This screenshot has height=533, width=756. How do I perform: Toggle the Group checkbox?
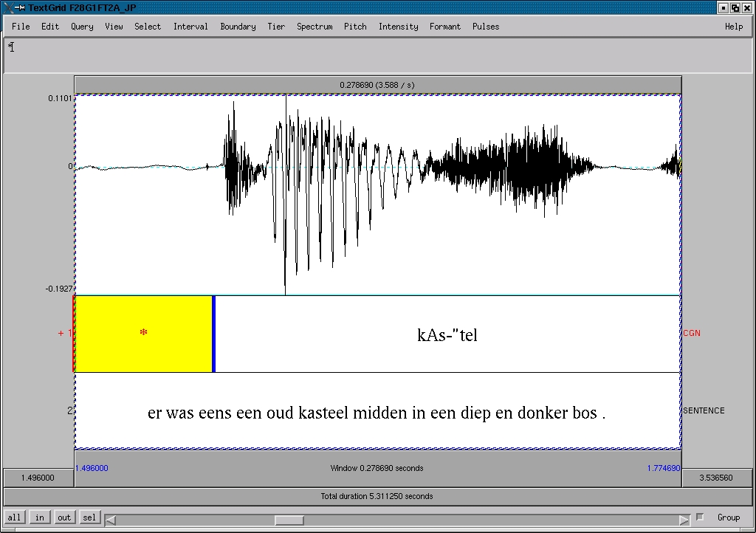click(x=700, y=517)
